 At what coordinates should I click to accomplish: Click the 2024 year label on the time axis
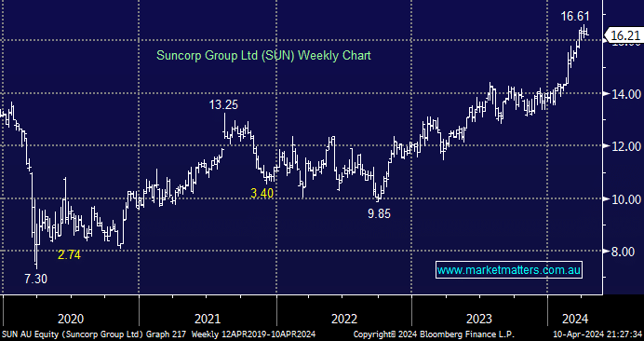pos(575,319)
